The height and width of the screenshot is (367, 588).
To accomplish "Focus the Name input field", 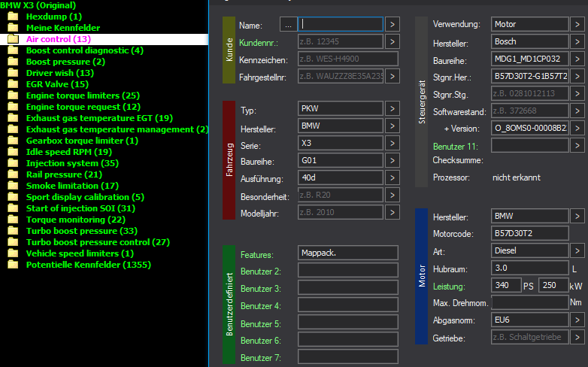I will 341,24.
